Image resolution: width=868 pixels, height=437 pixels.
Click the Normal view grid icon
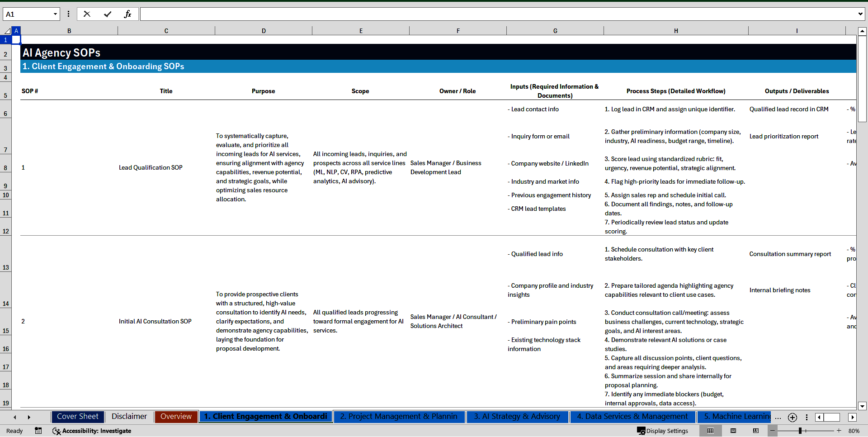point(711,431)
